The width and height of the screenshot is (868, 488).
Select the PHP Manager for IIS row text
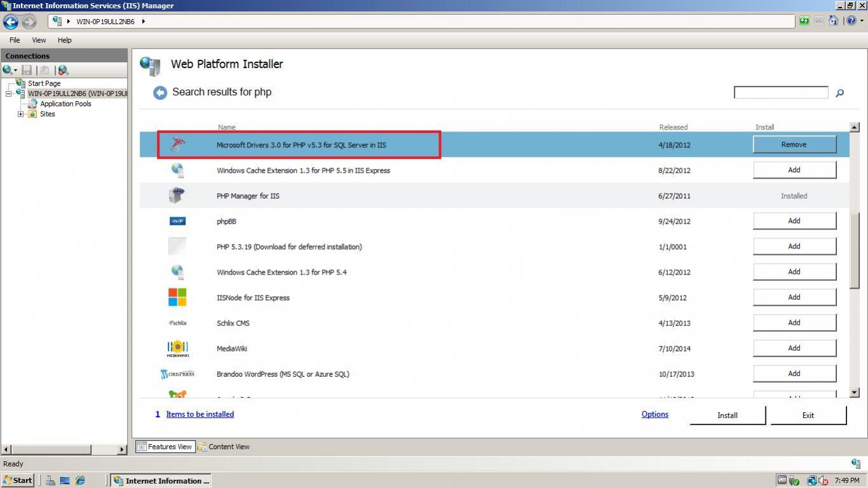click(x=248, y=196)
